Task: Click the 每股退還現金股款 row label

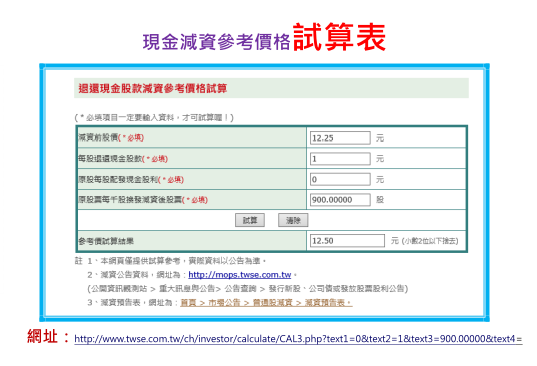Action: (123, 159)
